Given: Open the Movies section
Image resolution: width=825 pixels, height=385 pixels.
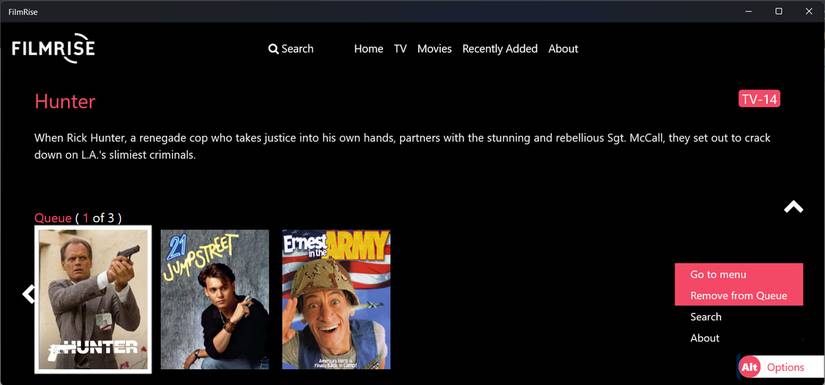Looking at the screenshot, I should coord(435,49).
